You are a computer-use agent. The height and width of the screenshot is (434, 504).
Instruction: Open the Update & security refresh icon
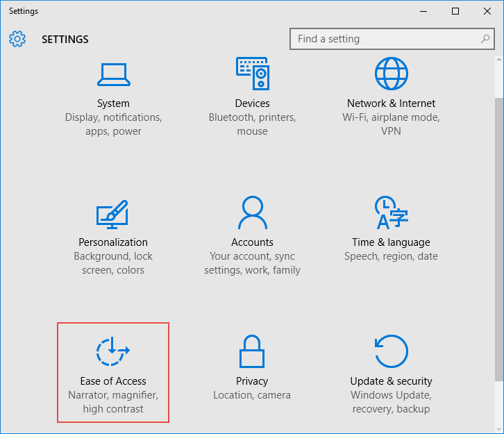pos(391,351)
